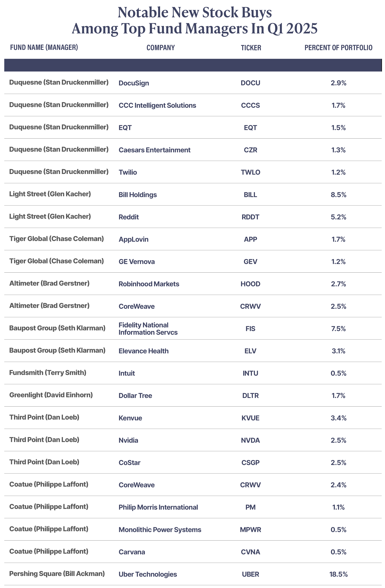Click the 'COMPANY' column header
Screen dimensions: 385x588
160,48
